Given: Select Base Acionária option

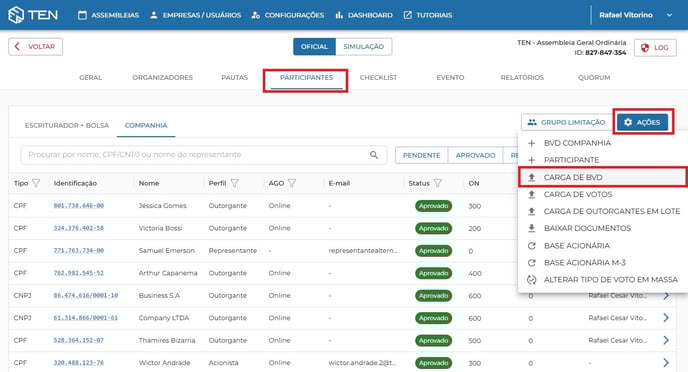Looking at the screenshot, I should coord(602,246).
